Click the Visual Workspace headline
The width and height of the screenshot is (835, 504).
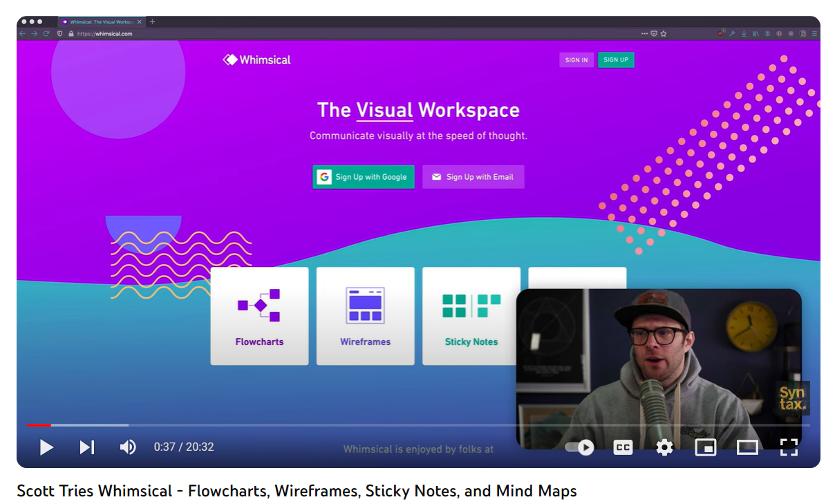(418, 111)
